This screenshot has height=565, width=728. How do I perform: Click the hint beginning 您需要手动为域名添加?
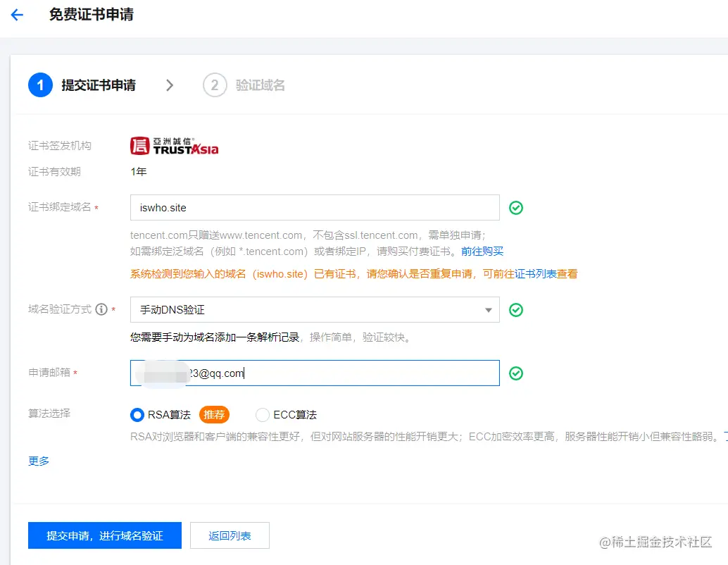point(270,337)
